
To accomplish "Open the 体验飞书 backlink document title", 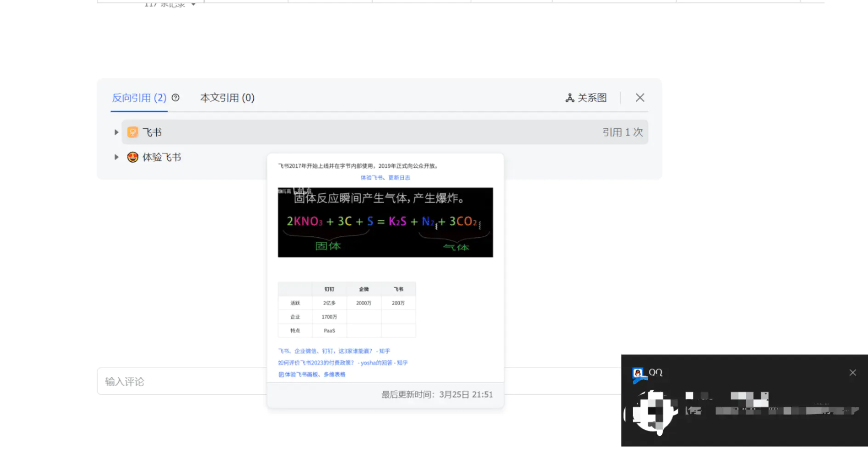I will point(162,157).
